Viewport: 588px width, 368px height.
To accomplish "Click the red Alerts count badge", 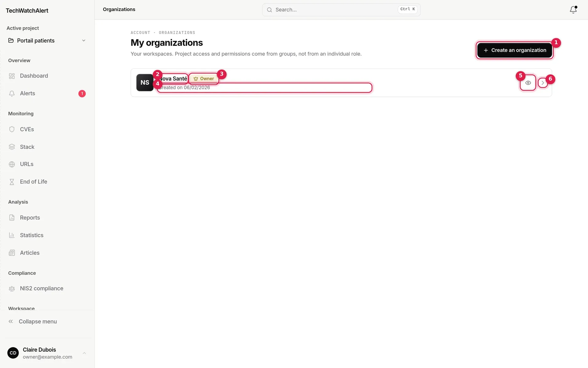I will pyautogui.click(x=82, y=94).
